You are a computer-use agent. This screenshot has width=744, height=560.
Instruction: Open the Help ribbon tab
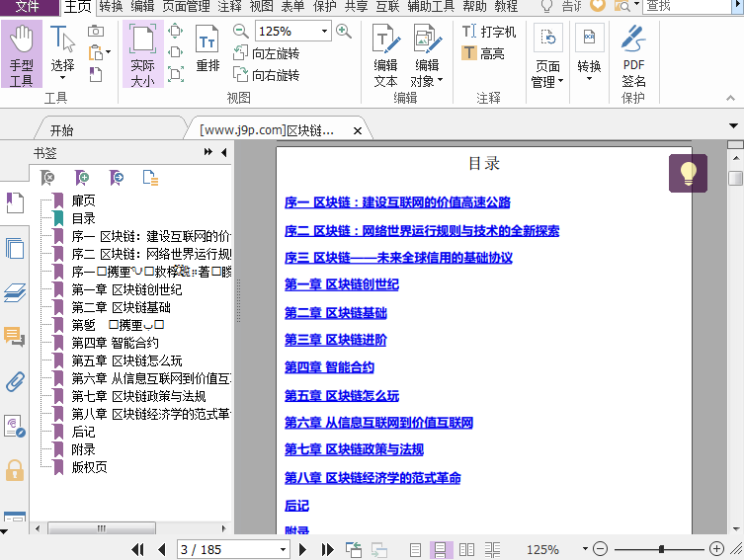474,7
